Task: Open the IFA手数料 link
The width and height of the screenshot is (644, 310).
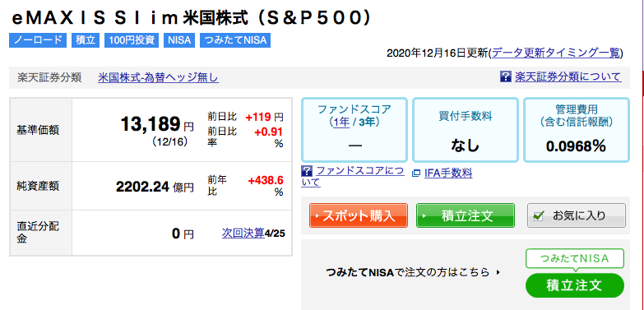Action: 448,174
